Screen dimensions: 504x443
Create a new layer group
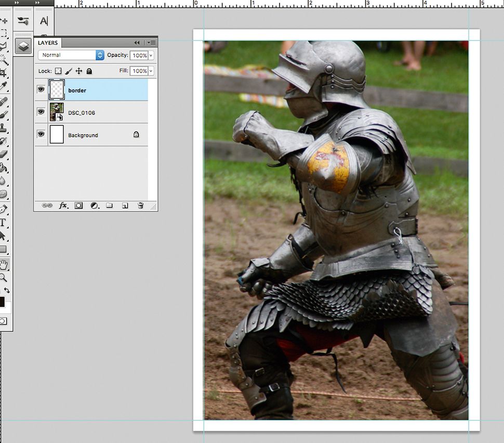(x=109, y=205)
